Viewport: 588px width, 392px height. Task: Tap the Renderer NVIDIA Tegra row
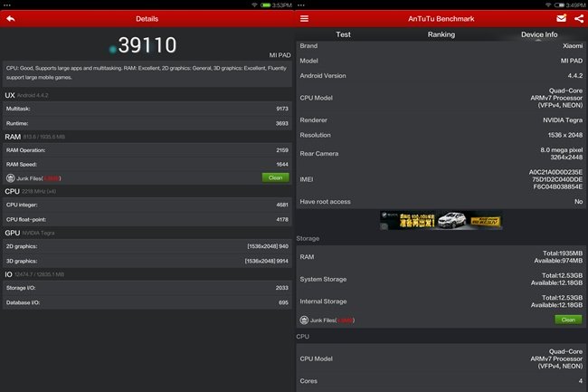441,120
